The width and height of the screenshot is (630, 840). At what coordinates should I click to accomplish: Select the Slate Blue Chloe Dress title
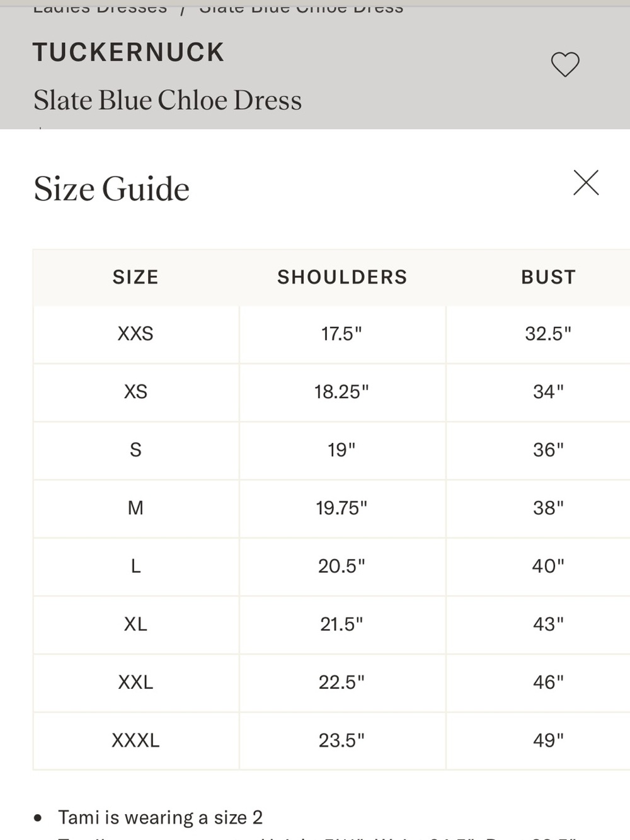coord(168,100)
